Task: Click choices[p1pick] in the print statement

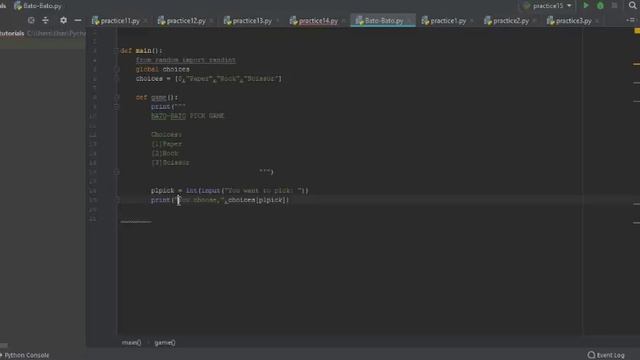Action: 256,200
